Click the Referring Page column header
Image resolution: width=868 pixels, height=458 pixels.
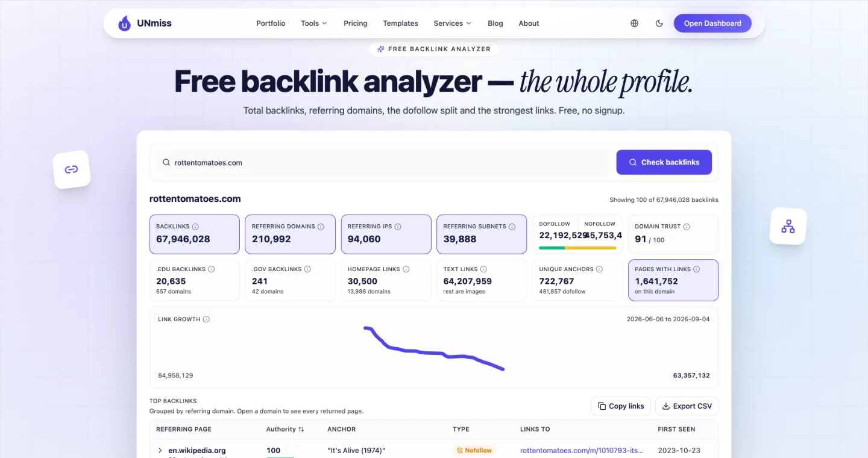184,429
